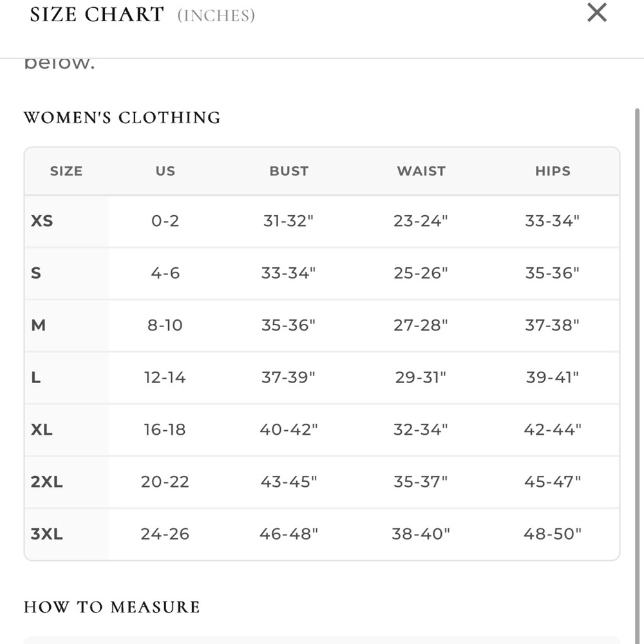Screen dimensions: 644x644
Task: Click the 48-50" hips value for 3XL
Action: click(x=553, y=534)
